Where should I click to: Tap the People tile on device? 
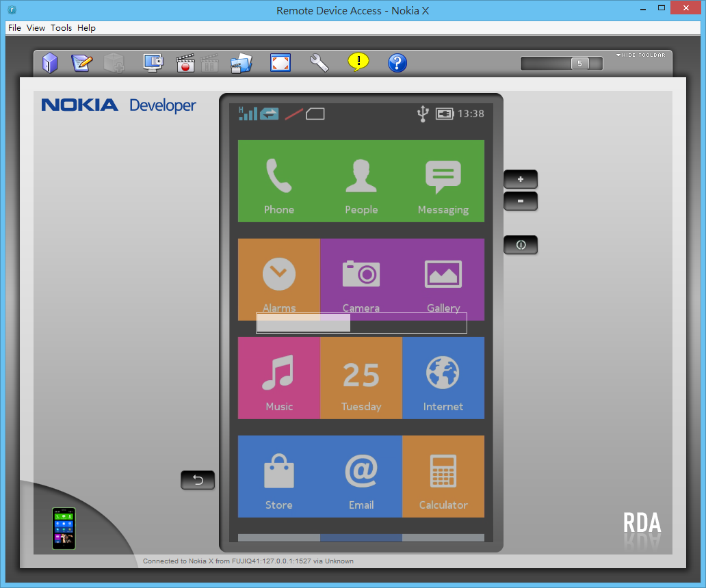point(361,181)
